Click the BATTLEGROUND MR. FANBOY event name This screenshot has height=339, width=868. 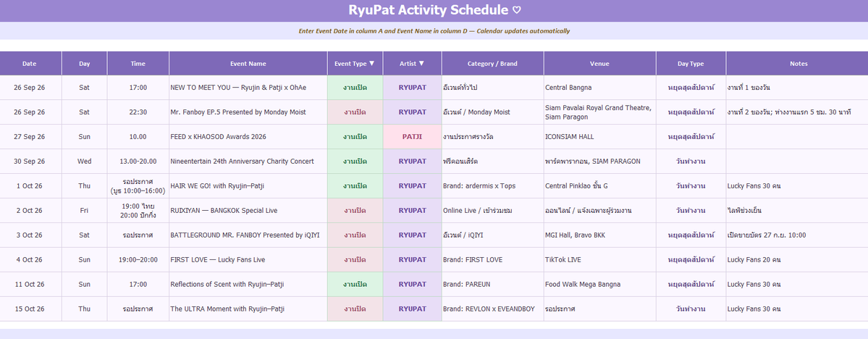tap(248, 235)
